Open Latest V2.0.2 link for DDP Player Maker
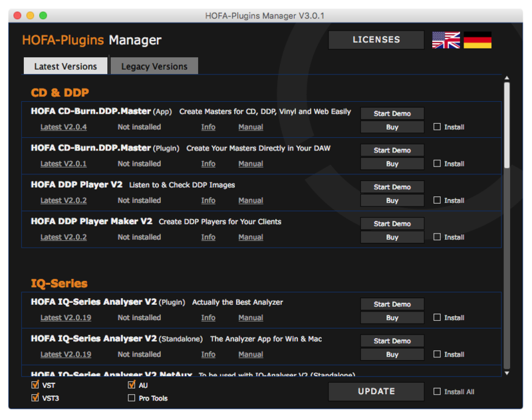The image size is (532, 420). (x=63, y=237)
